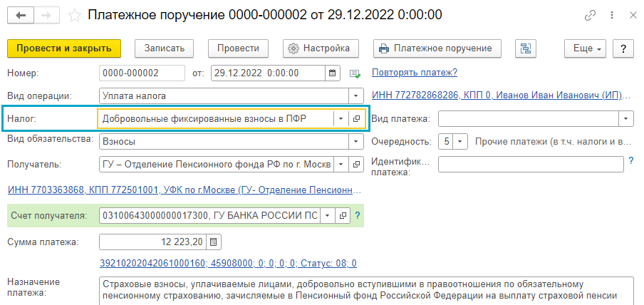This screenshot has width=644, height=305.
Task: Open payer ИНН 772782868286 details link
Action: point(501,95)
